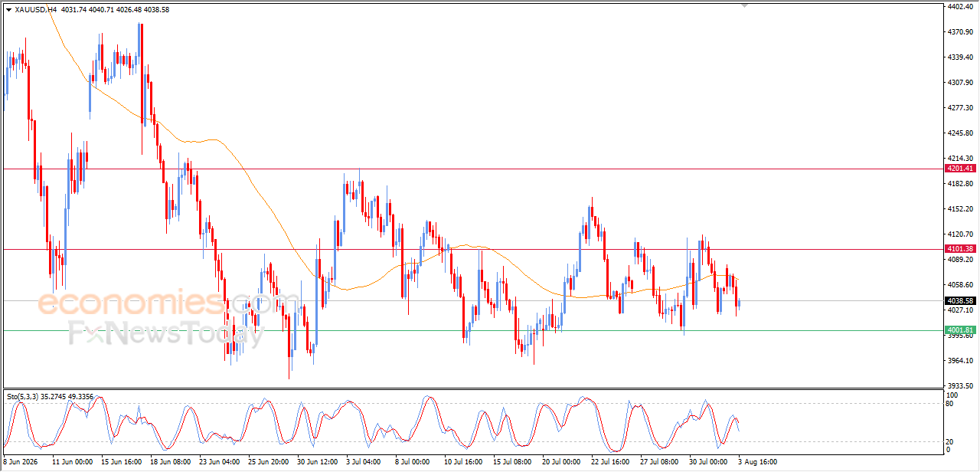Click the green 4001.81 price label
This screenshot has height=472, width=980.
[959, 330]
